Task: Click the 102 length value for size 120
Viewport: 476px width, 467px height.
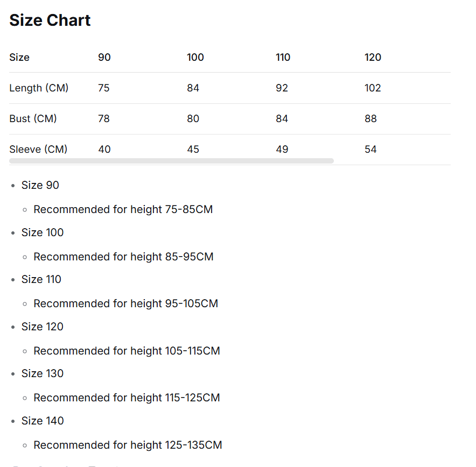Action: coord(373,88)
